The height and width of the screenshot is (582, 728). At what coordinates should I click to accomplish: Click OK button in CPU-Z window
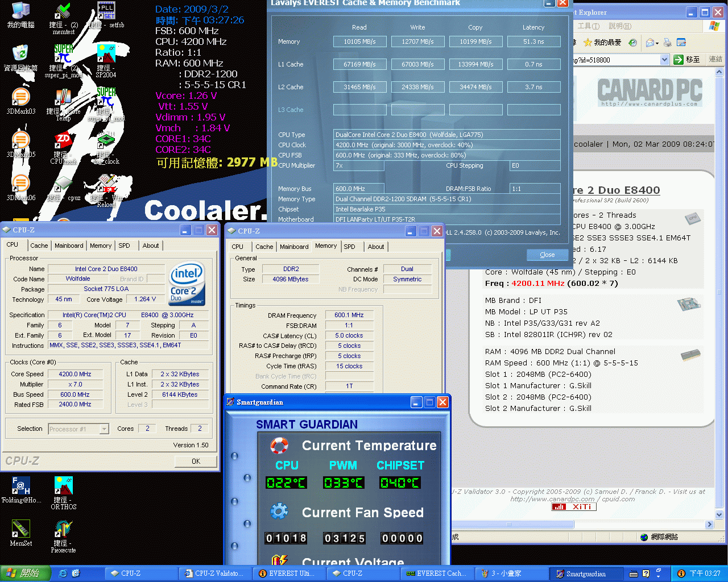click(196, 462)
